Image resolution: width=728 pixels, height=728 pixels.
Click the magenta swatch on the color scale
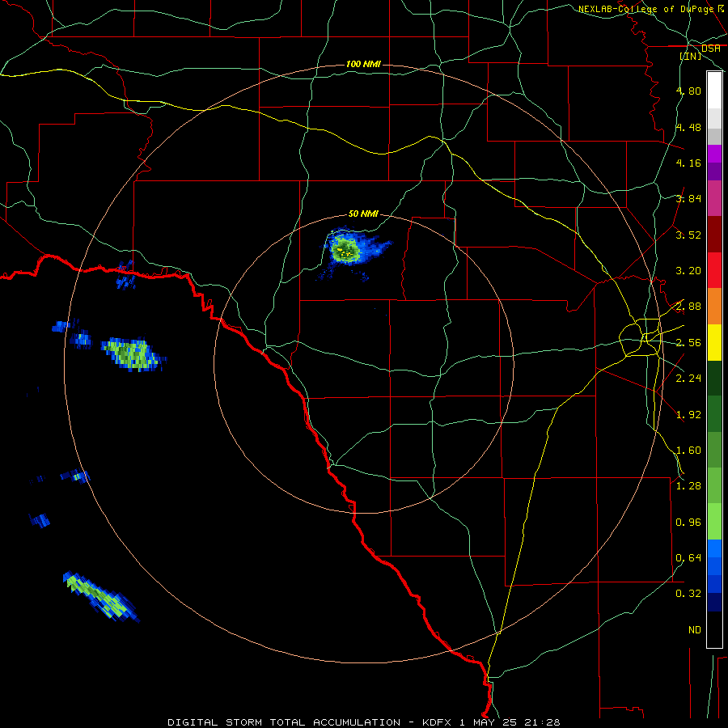point(714,198)
